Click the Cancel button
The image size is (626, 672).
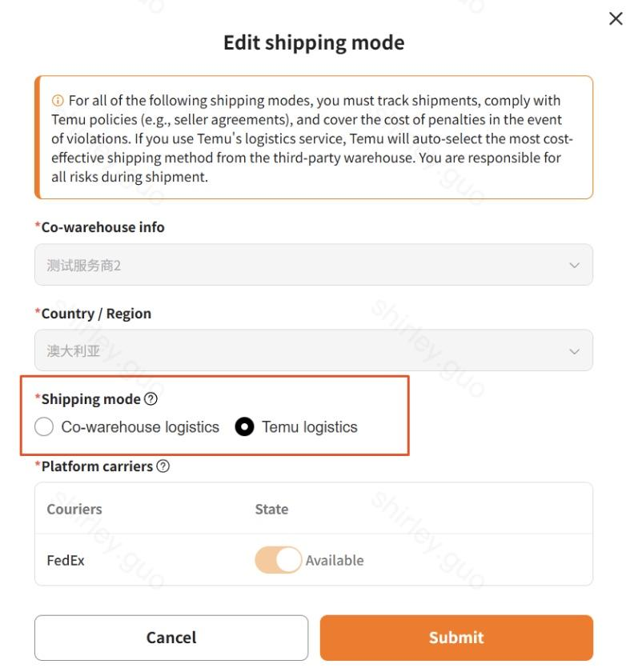pos(171,638)
